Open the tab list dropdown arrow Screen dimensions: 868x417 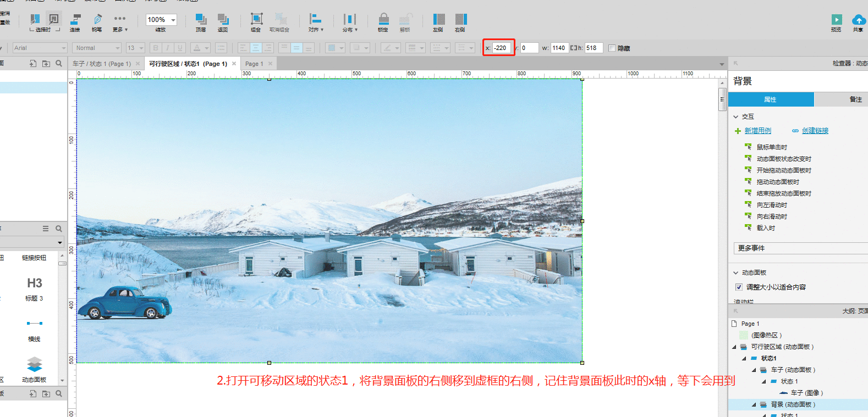[722, 64]
